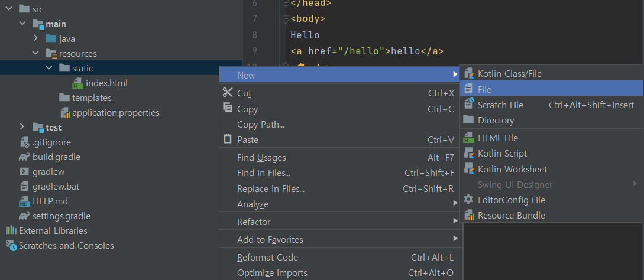
Task: Choose Kotlin Script in New submenu
Action: click(551, 154)
